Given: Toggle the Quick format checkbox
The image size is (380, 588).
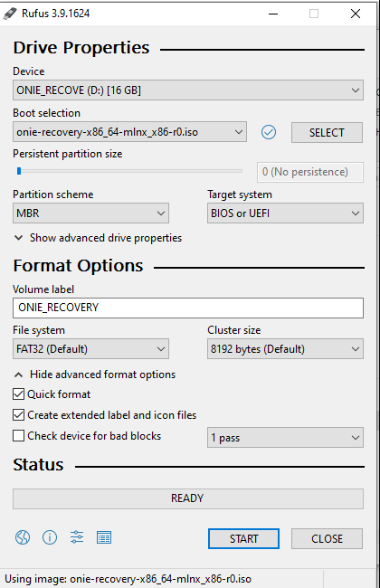Looking at the screenshot, I should 18,394.
